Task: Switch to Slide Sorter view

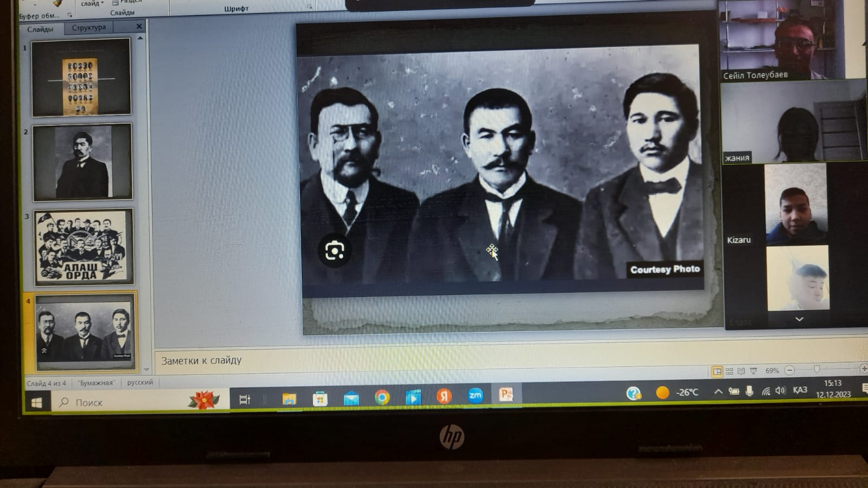Action: tap(729, 371)
